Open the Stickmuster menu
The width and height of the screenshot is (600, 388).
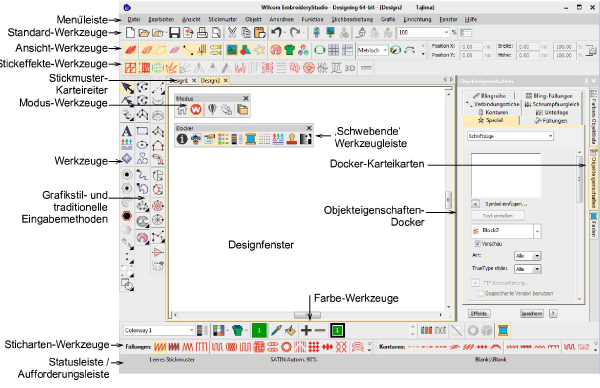pyautogui.click(x=223, y=19)
